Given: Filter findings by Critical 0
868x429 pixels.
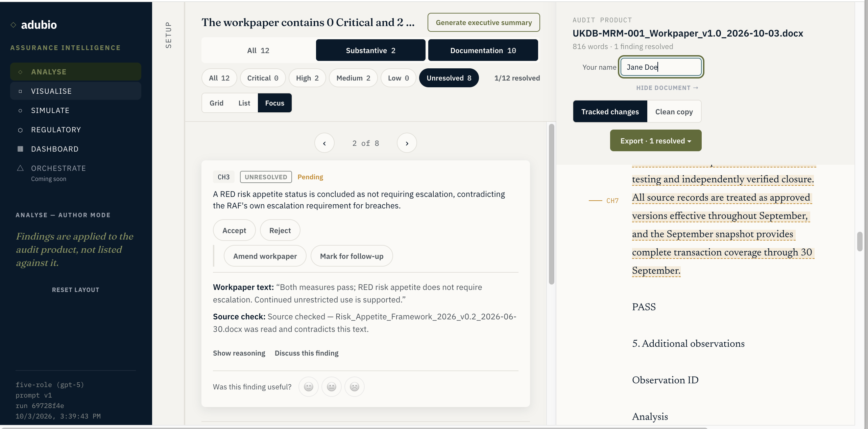Looking at the screenshot, I should click(263, 78).
